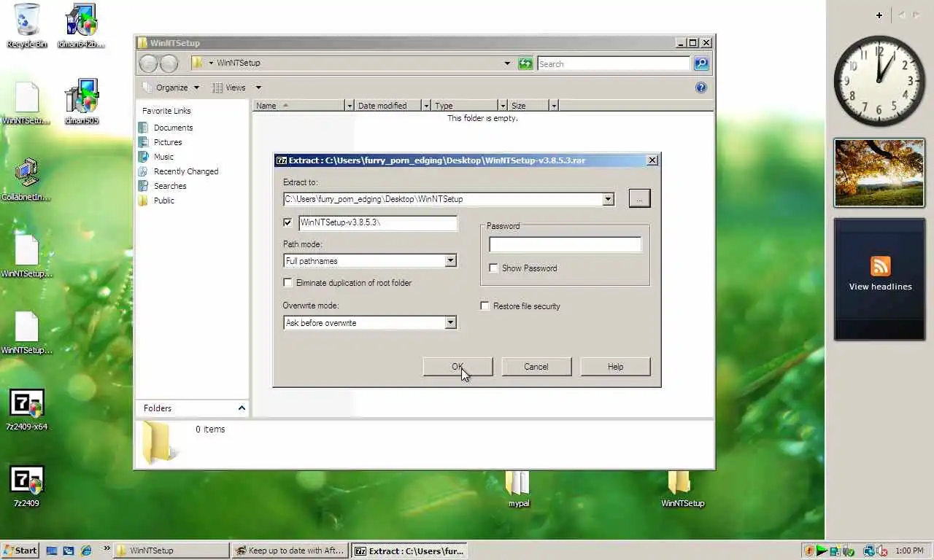Sort by the Name column header

point(299,106)
